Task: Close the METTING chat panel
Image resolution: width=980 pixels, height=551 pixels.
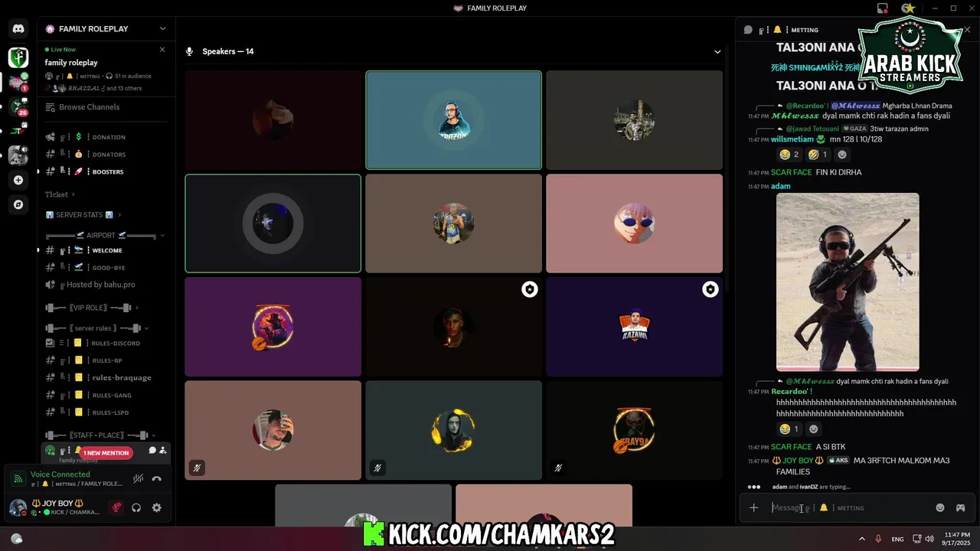Action: point(967,30)
